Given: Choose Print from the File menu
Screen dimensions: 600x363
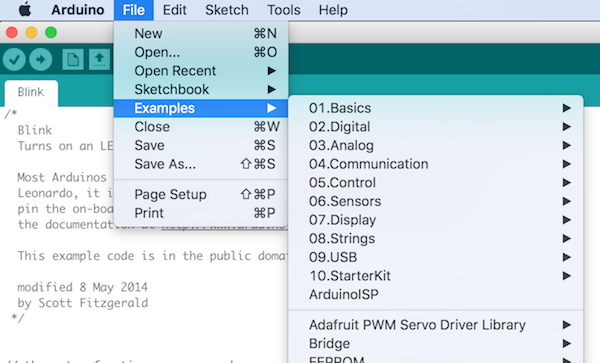Looking at the screenshot, I should (201, 213).
